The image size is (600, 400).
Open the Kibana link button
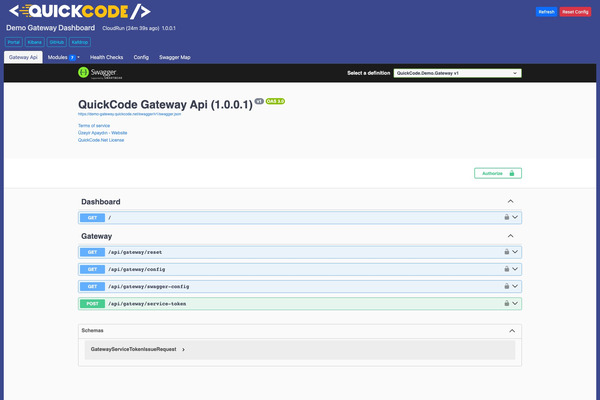[34, 42]
